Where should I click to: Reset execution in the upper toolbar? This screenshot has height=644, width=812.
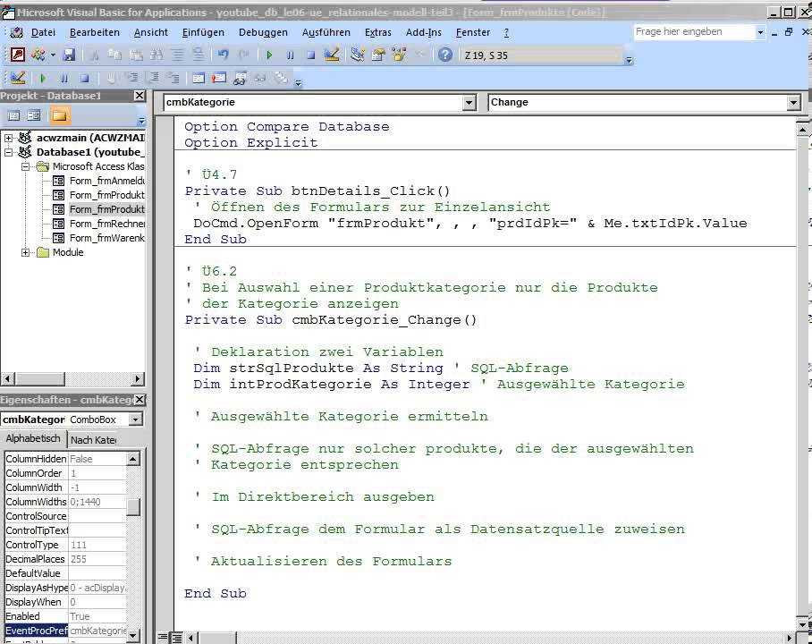tap(310, 55)
